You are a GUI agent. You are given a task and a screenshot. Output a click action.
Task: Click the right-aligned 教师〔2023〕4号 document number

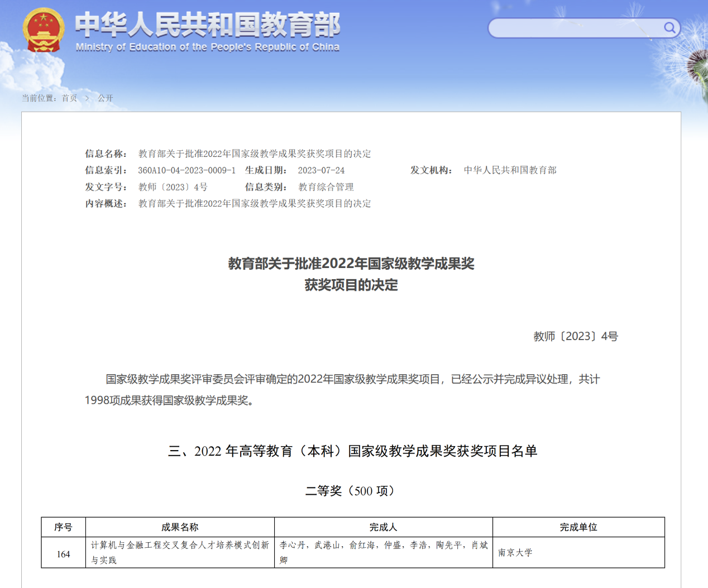pos(575,336)
